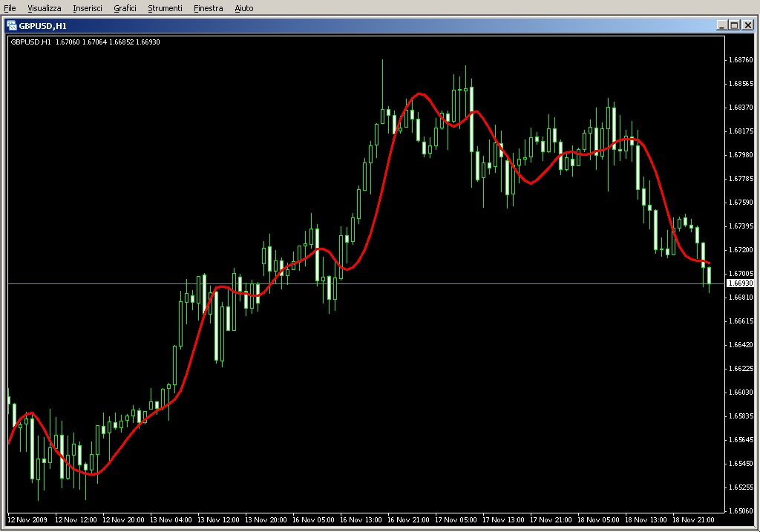Click the current price label 1.66930
This screenshot has width=760, height=532.
coord(741,283)
